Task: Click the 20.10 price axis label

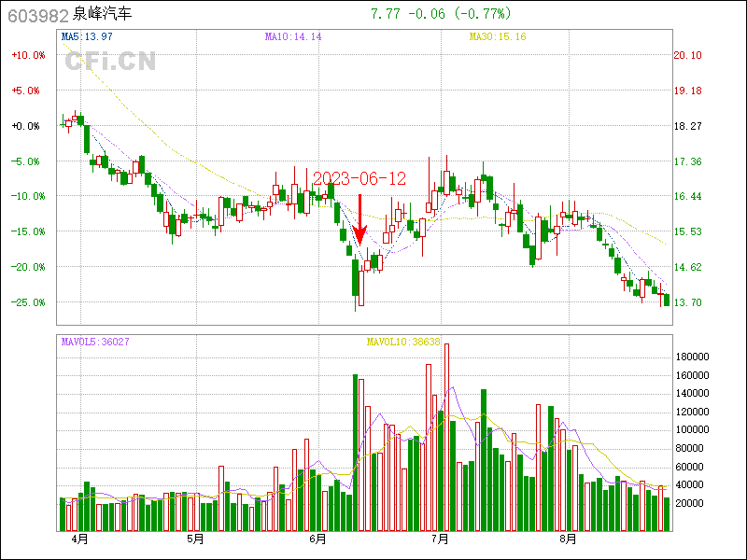Action: tap(687, 55)
